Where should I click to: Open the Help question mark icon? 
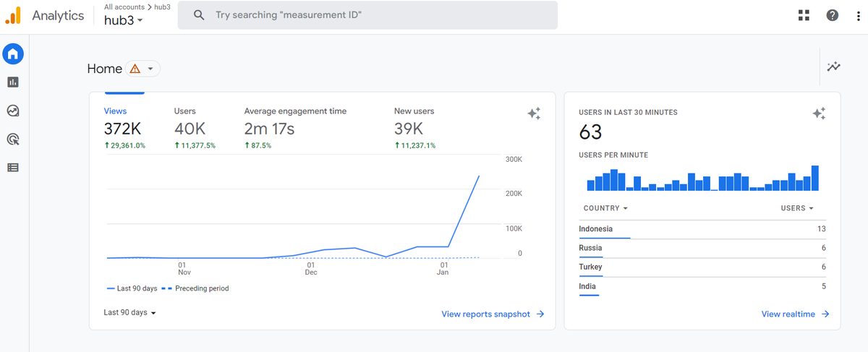pyautogui.click(x=833, y=15)
